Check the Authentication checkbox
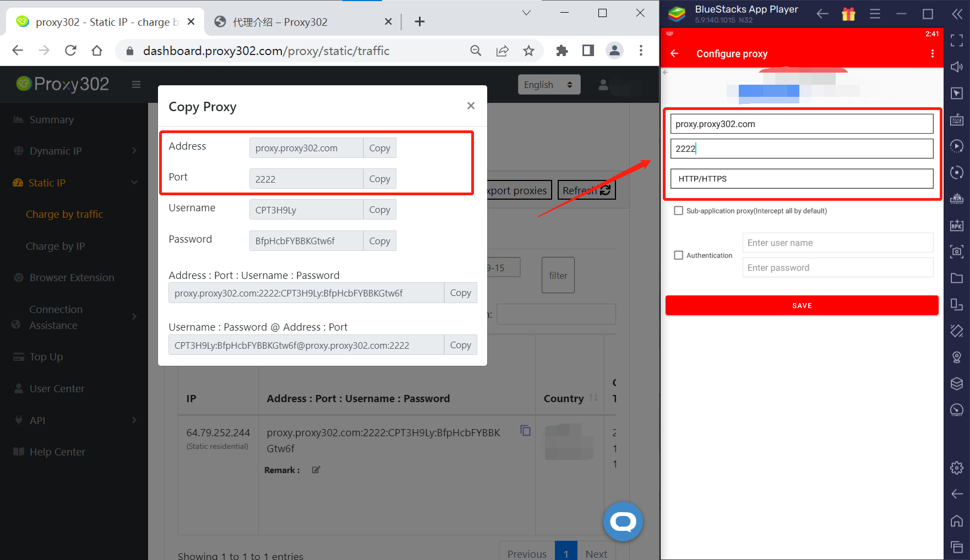 pos(679,255)
